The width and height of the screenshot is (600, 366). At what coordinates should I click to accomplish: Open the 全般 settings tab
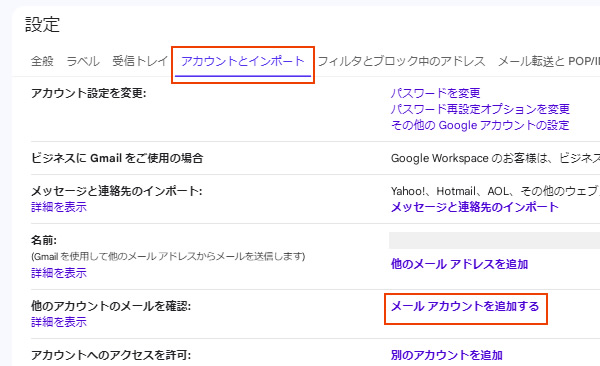(42, 61)
